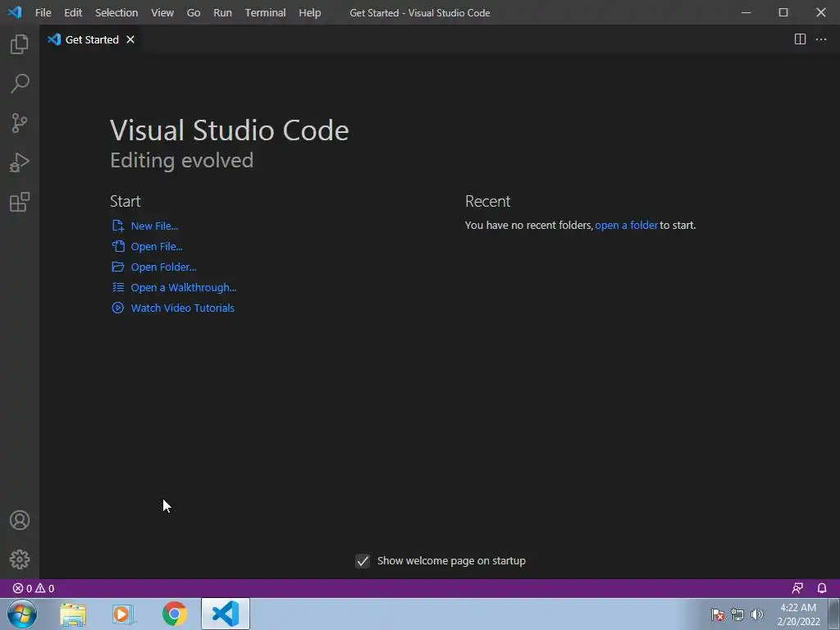This screenshot has width=840, height=630.
Task: Click the New File... link
Action: click(x=154, y=226)
